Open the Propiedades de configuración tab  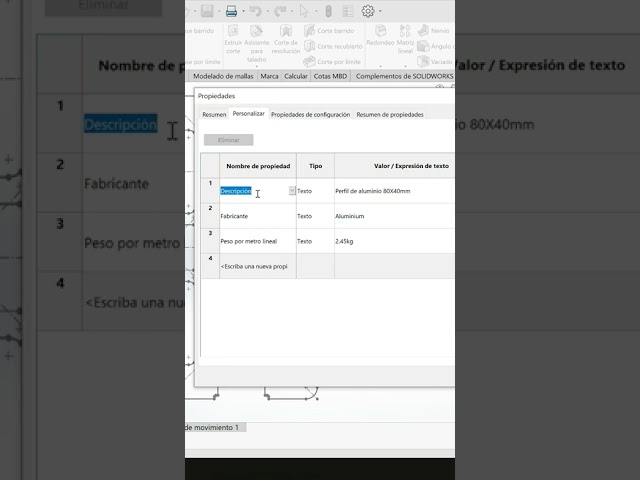(311, 115)
